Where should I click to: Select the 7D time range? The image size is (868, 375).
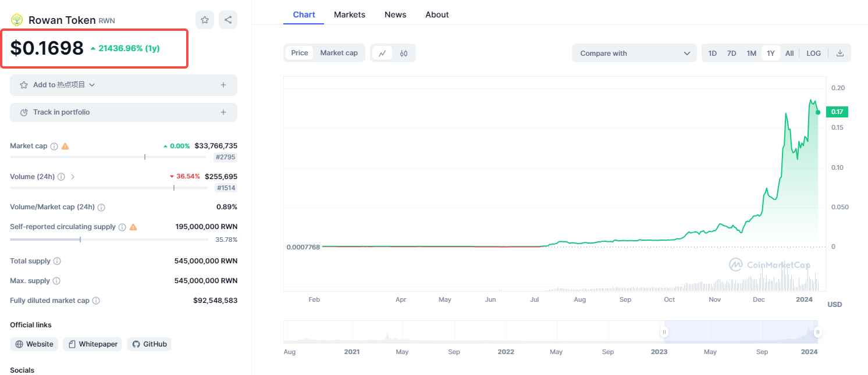pyautogui.click(x=732, y=53)
